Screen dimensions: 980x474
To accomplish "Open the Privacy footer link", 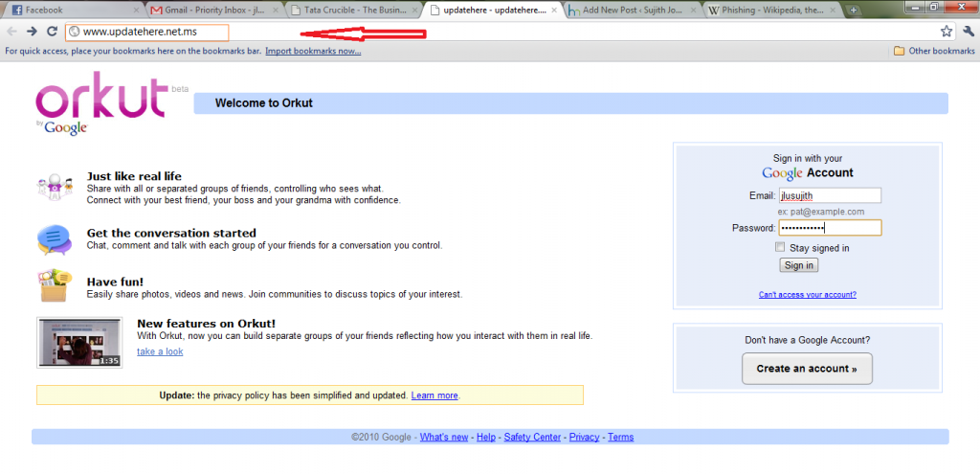I will pyautogui.click(x=585, y=437).
